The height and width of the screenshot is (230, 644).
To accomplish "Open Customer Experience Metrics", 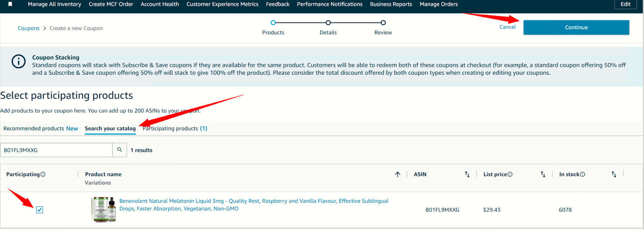I will pyautogui.click(x=223, y=4).
